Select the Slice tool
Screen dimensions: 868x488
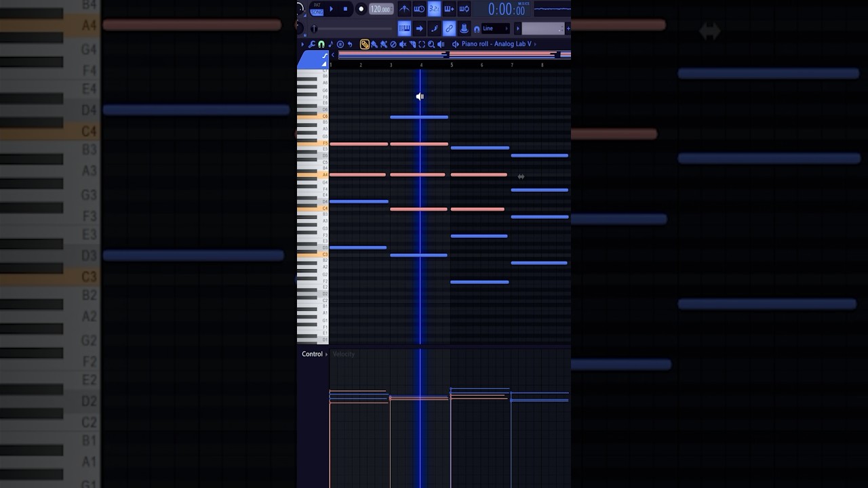point(412,44)
